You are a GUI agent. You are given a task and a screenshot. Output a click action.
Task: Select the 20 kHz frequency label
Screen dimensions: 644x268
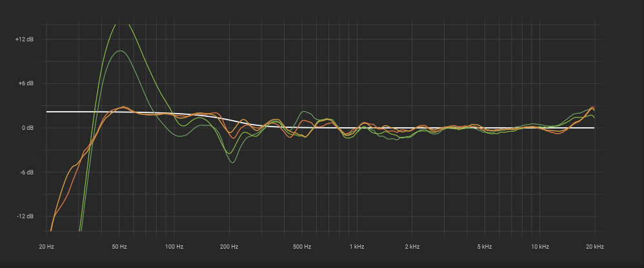click(595, 247)
